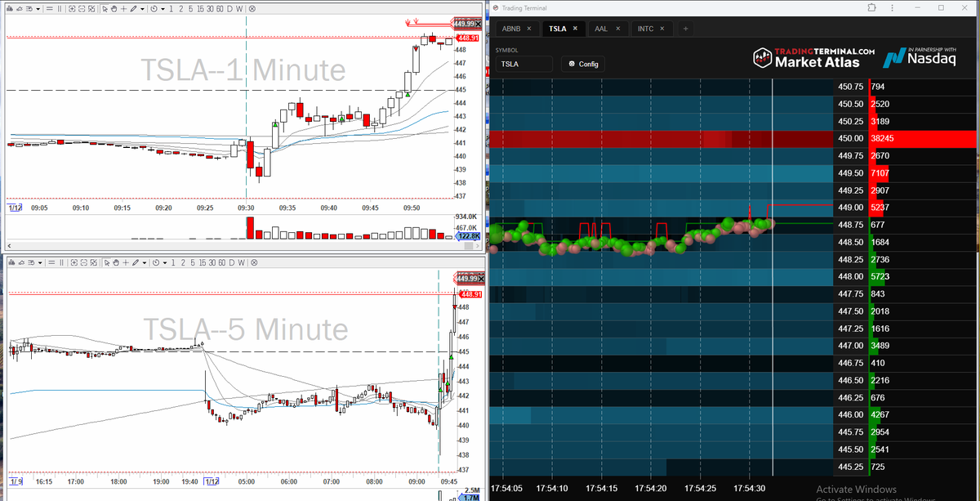Viewport: 980px width, 501px height.
Task: Select the crosshair plus tool in the 1 Minute chart toolbar
Action: point(123,9)
